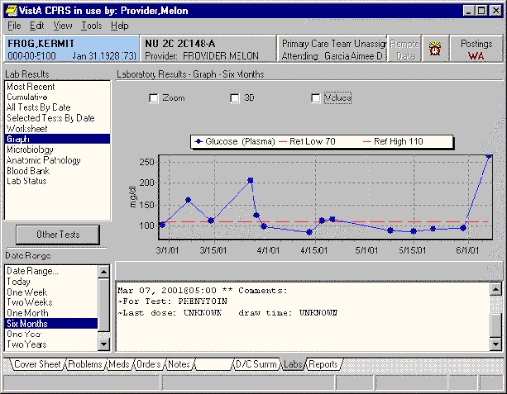Click comments pane scroll down arrow

[496, 344]
